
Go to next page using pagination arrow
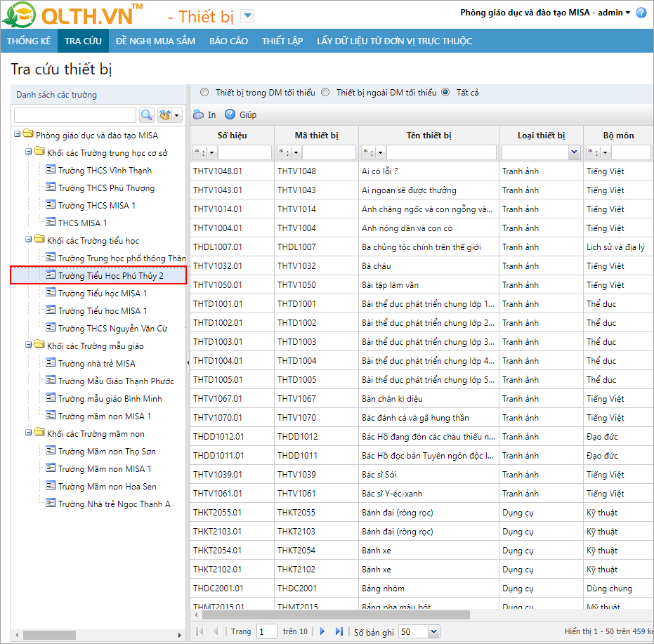click(322, 631)
